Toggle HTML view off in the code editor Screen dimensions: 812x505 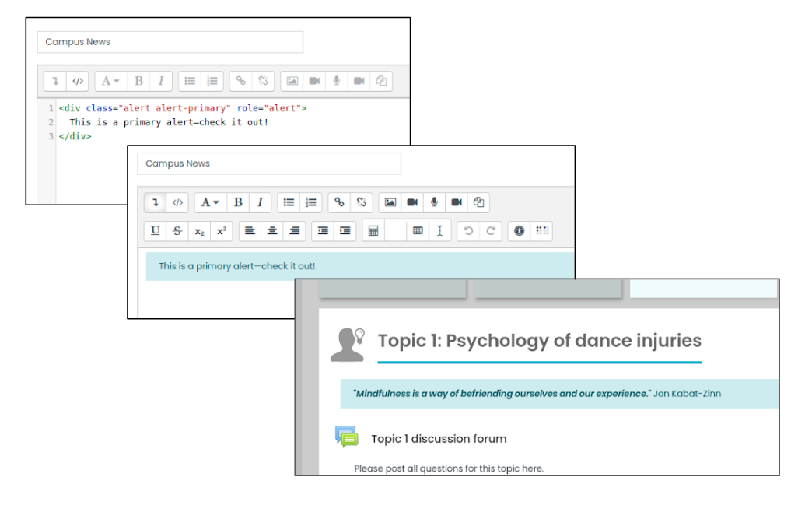coord(78,81)
